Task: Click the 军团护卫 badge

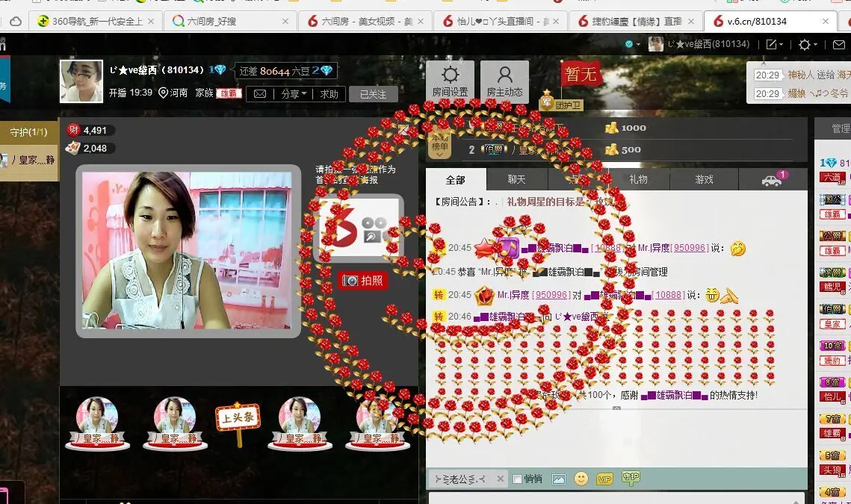Action: pos(561,101)
